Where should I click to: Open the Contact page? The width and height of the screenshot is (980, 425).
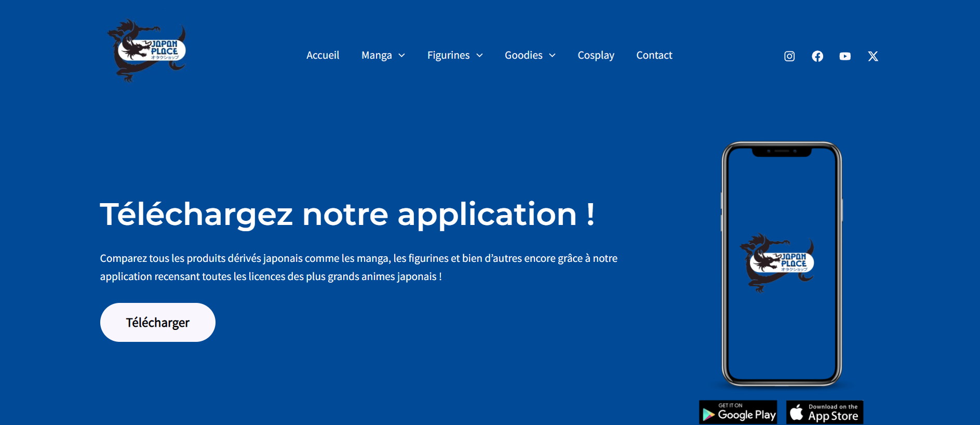pos(654,55)
